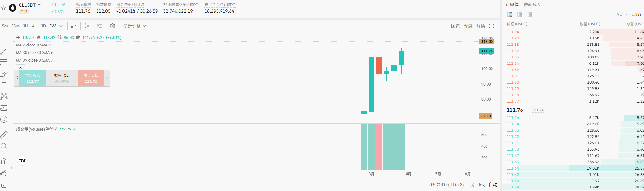The image size is (644, 191).
Task: Click the 数量 (CL) quantity input
Action: pos(62,81)
